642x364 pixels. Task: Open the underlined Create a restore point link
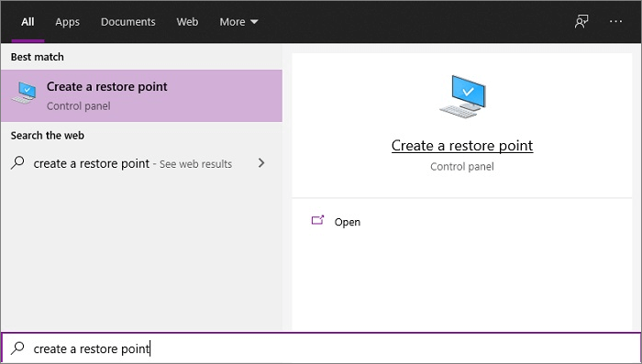pyautogui.click(x=462, y=146)
